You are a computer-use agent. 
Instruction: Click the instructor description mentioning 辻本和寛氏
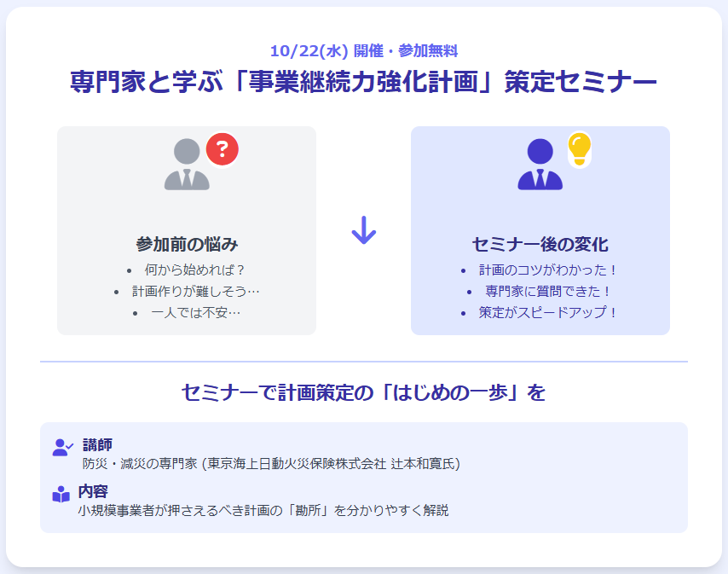(x=271, y=464)
